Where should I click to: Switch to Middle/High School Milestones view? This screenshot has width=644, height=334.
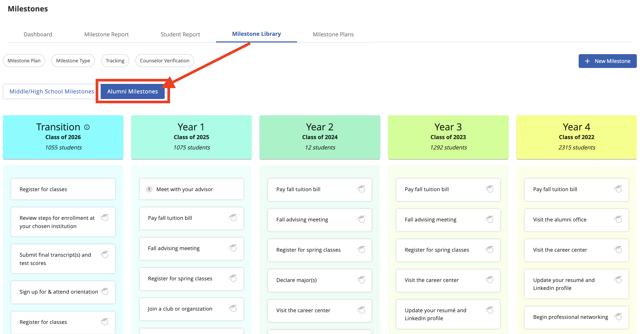(52, 91)
